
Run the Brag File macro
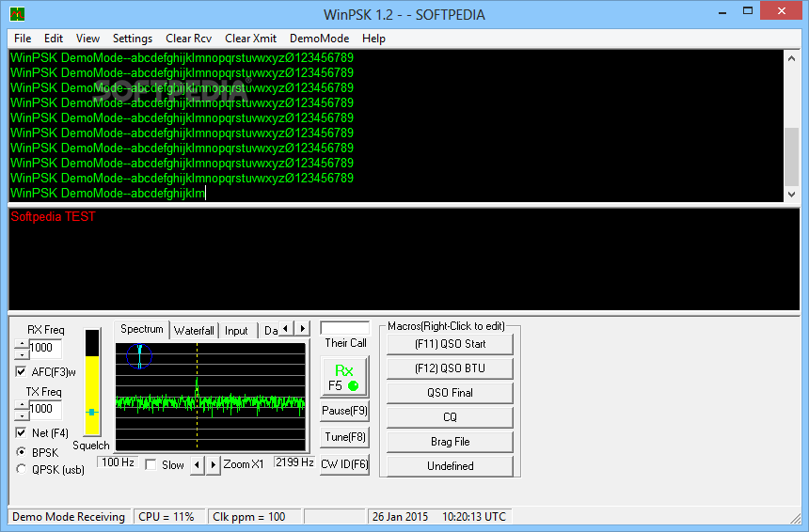pos(450,442)
